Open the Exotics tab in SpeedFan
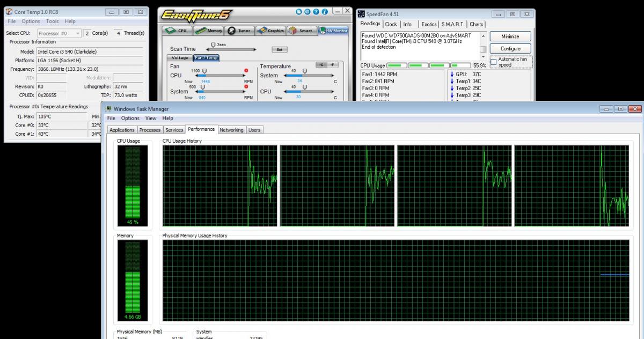 point(429,24)
